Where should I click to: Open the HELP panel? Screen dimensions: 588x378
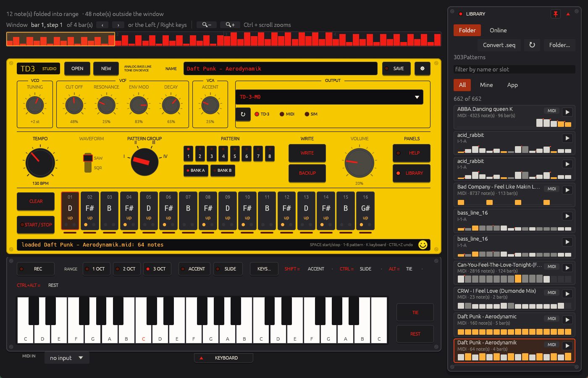coord(412,153)
